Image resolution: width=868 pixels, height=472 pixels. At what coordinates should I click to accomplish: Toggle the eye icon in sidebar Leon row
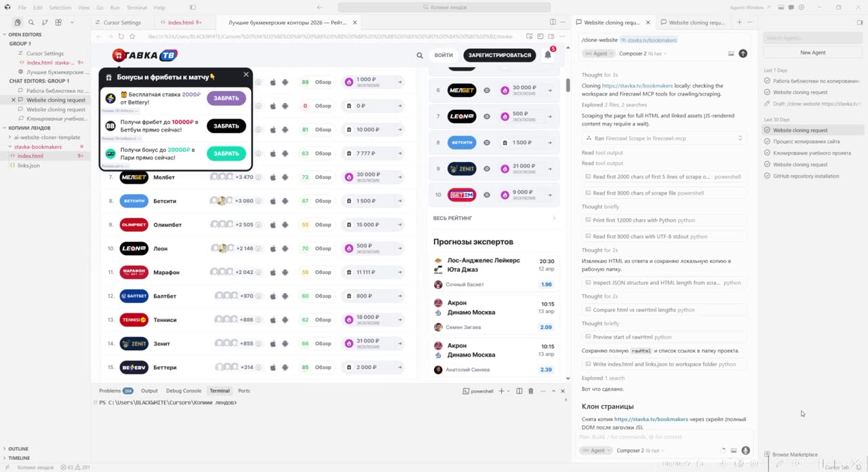pyautogui.click(x=487, y=117)
